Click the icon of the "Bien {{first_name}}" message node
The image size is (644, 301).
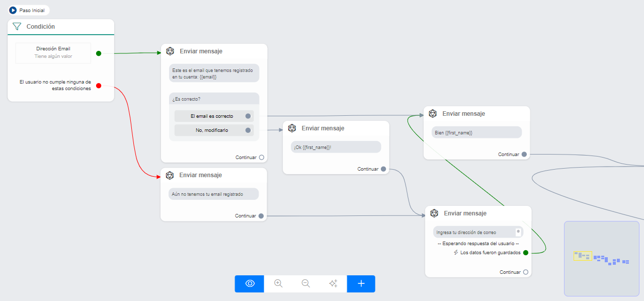[x=433, y=114]
